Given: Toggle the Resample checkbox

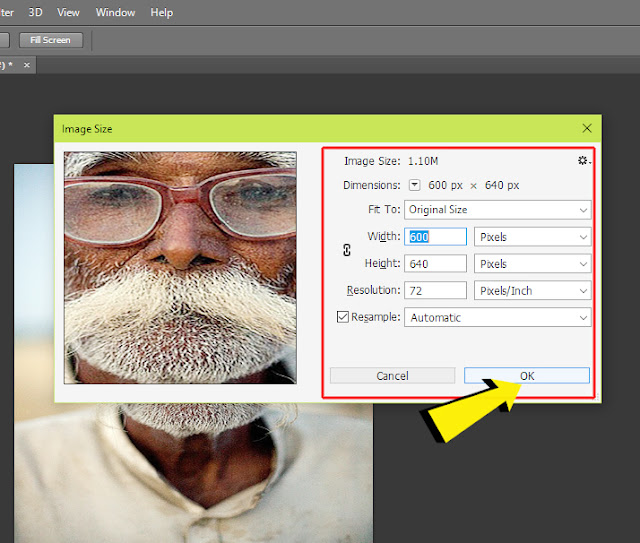Looking at the screenshot, I should [x=343, y=317].
